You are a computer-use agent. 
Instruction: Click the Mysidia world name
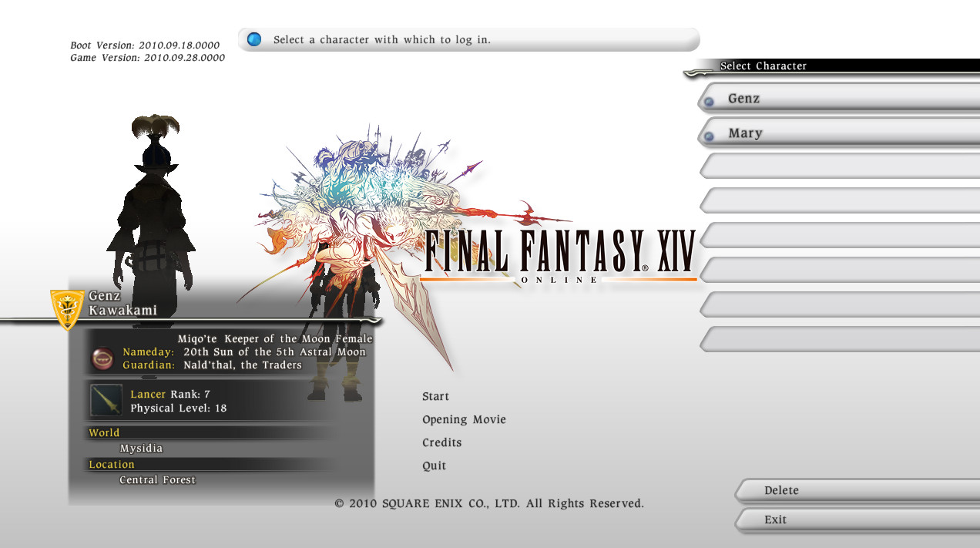click(x=141, y=449)
